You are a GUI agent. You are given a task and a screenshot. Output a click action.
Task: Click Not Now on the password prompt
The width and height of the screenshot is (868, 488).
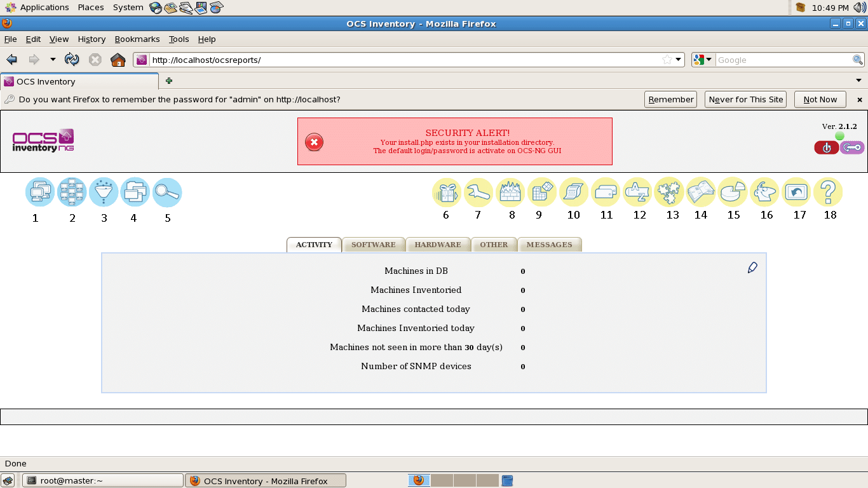(820, 99)
